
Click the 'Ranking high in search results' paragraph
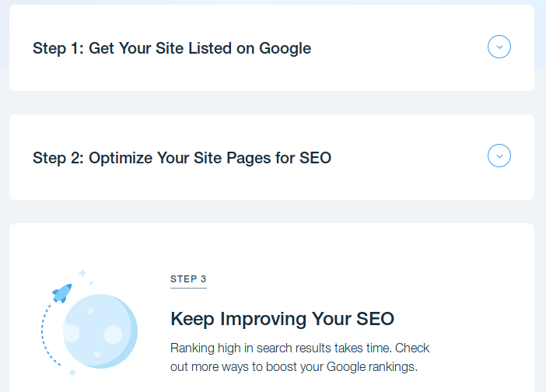point(299,357)
